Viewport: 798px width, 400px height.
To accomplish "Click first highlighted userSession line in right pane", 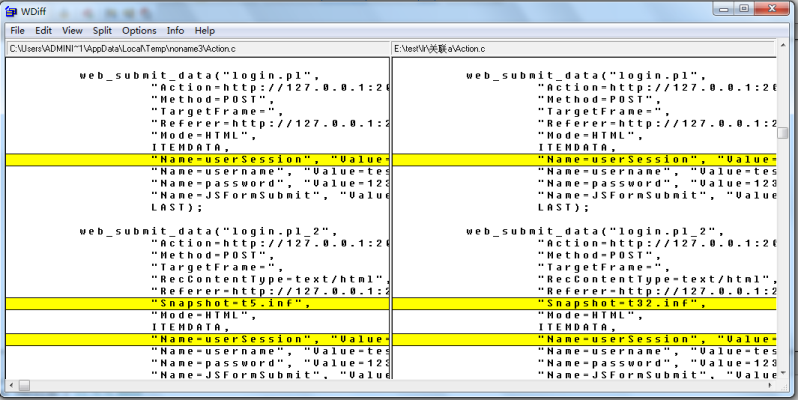I will tap(585, 160).
